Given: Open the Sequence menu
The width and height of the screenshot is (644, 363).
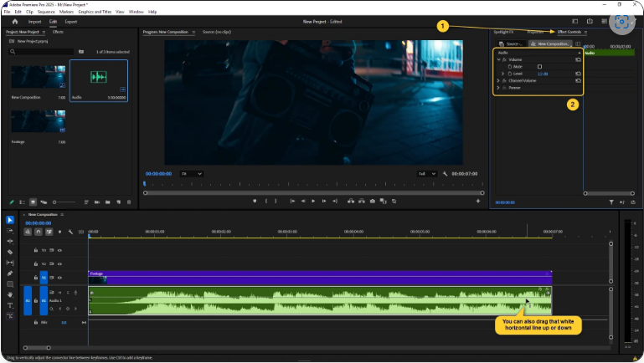Looking at the screenshot, I should tap(46, 12).
